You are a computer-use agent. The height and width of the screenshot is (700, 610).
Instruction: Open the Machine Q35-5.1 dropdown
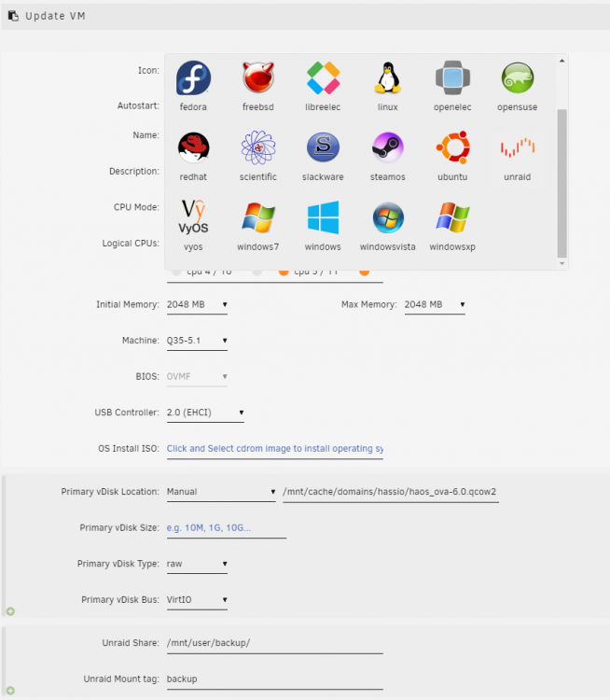click(197, 341)
